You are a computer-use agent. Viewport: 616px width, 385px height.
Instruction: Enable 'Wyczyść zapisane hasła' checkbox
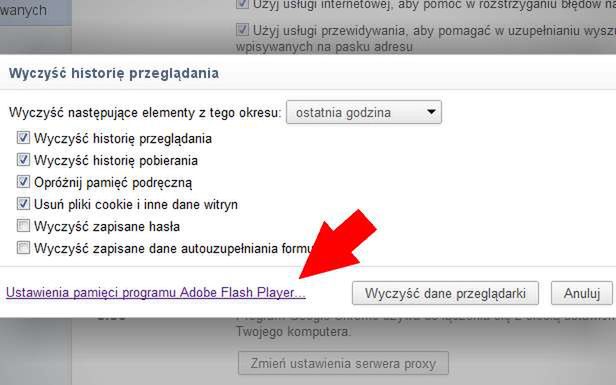[x=23, y=226]
